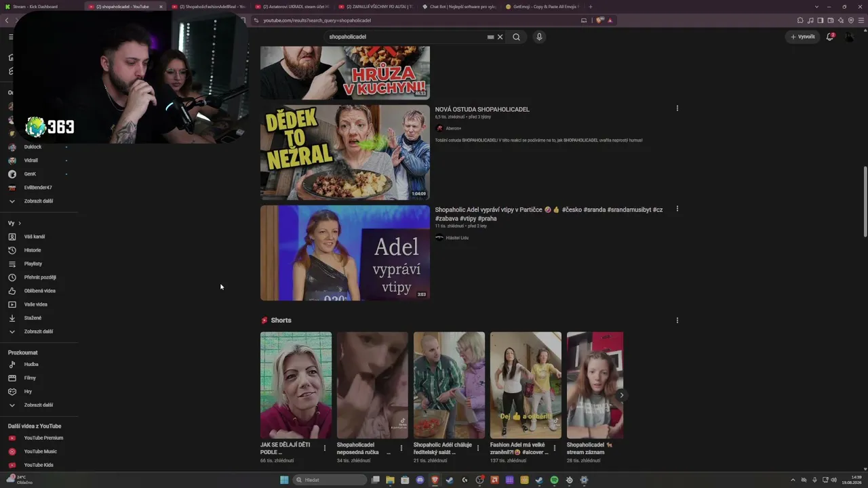The image size is (868, 488).
Task: Play the Adel vypráví vtipy thumbnail
Action: (x=345, y=253)
